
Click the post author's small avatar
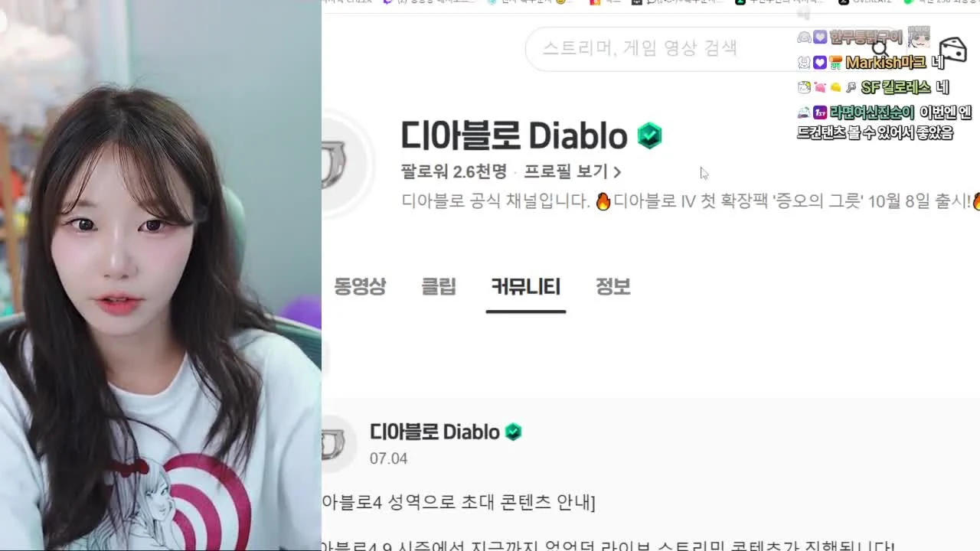[335, 443]
